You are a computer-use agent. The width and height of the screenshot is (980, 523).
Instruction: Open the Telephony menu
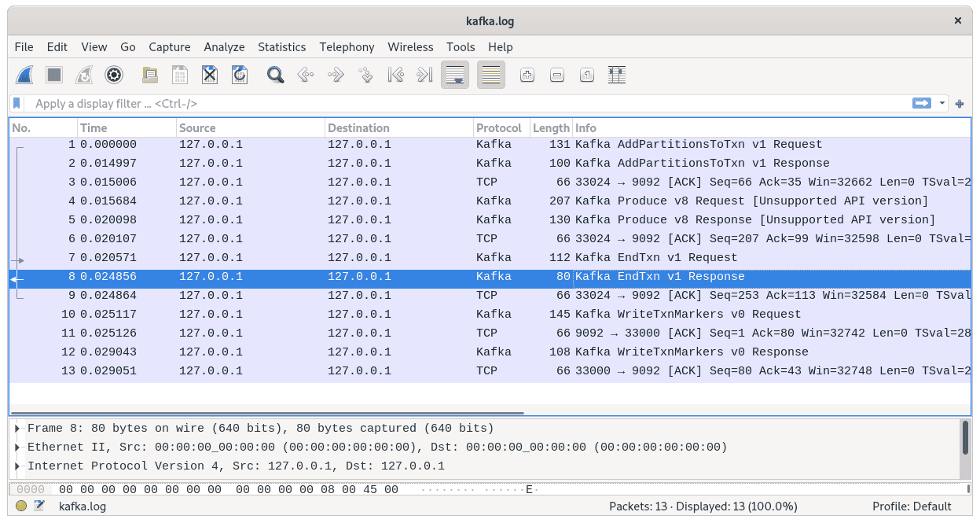pyautogui.click(x=347, y=47)
